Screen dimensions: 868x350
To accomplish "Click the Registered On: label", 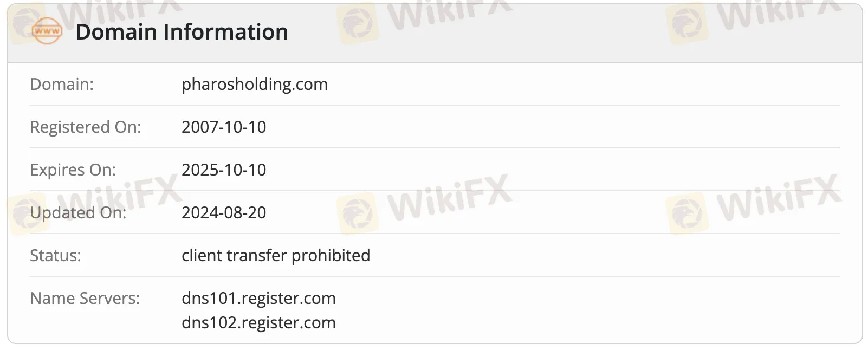I will 85,127.
